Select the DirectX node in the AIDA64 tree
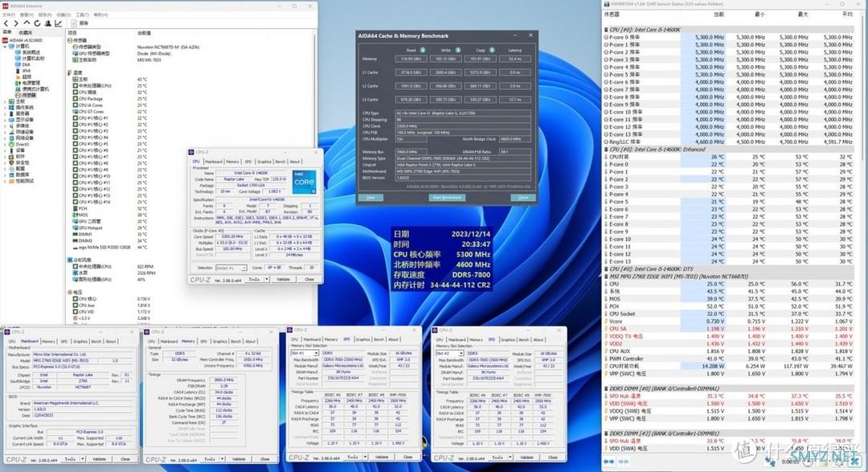868x472 pixels. tap(19, 144)
